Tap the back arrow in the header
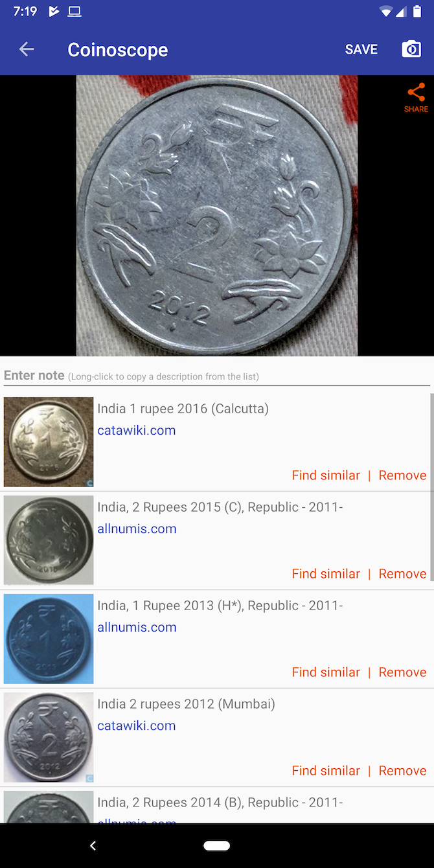Screen dimensions: 434x868 (27, 49)
